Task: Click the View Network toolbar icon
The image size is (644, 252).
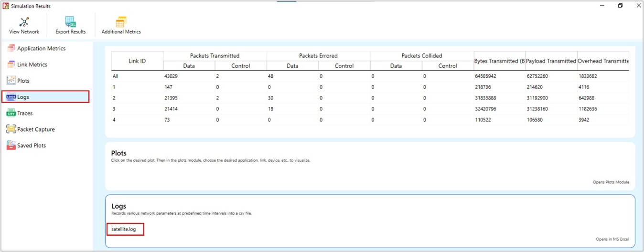Action: pyautogui.click(x=24, y=22)
